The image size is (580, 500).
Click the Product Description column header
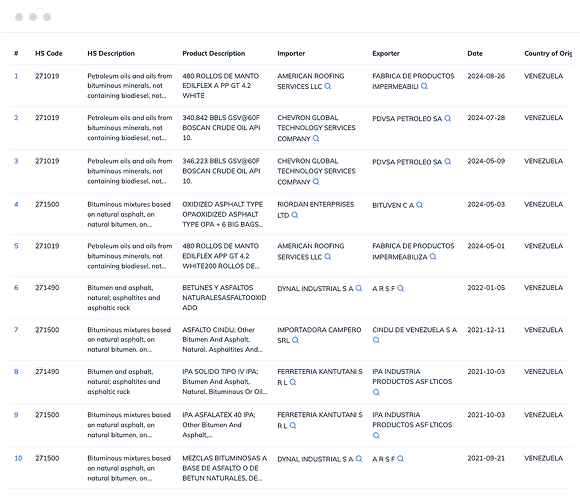(214, 53)
